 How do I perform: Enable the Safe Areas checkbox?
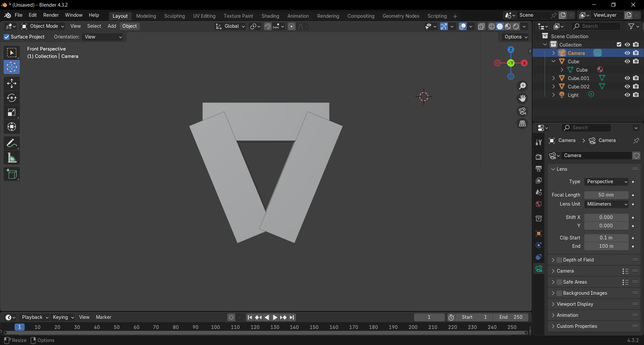coord(559,282)
